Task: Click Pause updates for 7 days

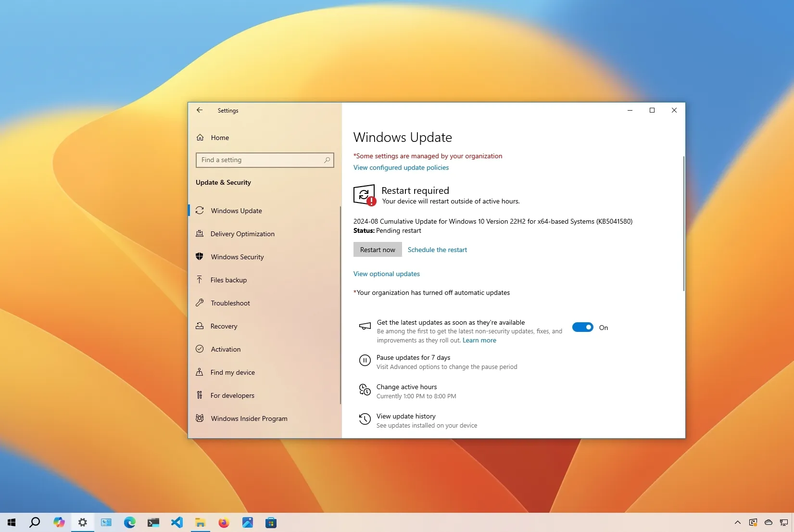Action: [414, 357]
